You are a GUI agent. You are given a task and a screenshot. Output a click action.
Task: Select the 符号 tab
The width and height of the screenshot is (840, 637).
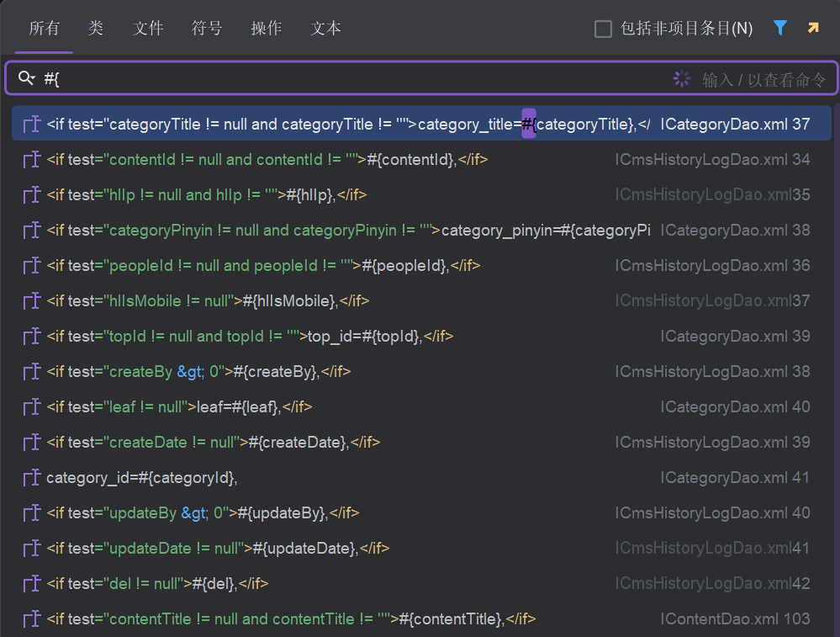pyautogui.click(x=207, y=29)
